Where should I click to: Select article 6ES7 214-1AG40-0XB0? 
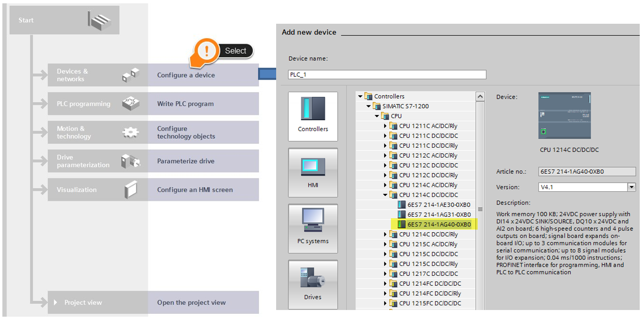pos(439,225)
